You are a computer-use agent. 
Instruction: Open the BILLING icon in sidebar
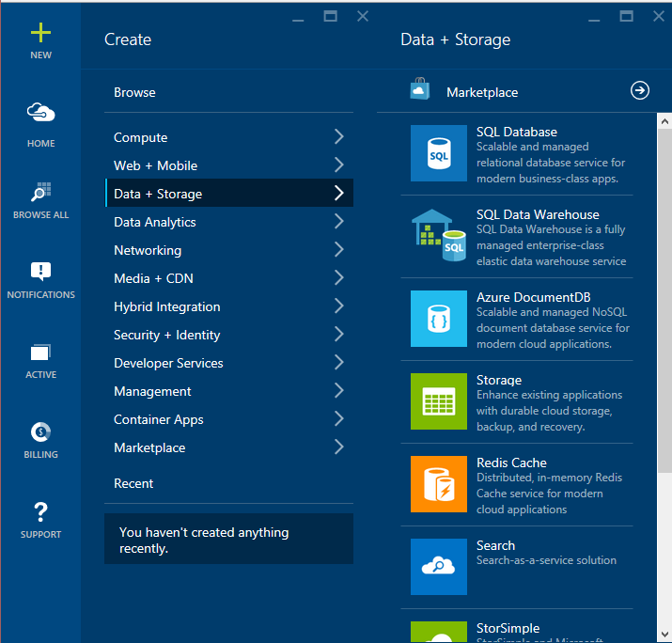pyautogui.click(x=40, y=432)
